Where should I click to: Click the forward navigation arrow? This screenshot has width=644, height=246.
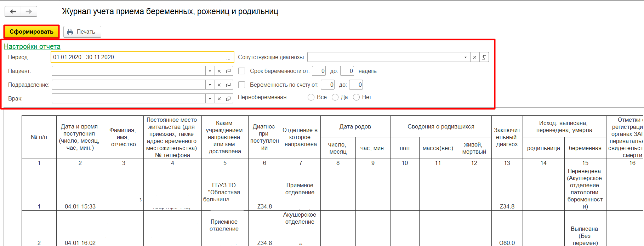29,12
